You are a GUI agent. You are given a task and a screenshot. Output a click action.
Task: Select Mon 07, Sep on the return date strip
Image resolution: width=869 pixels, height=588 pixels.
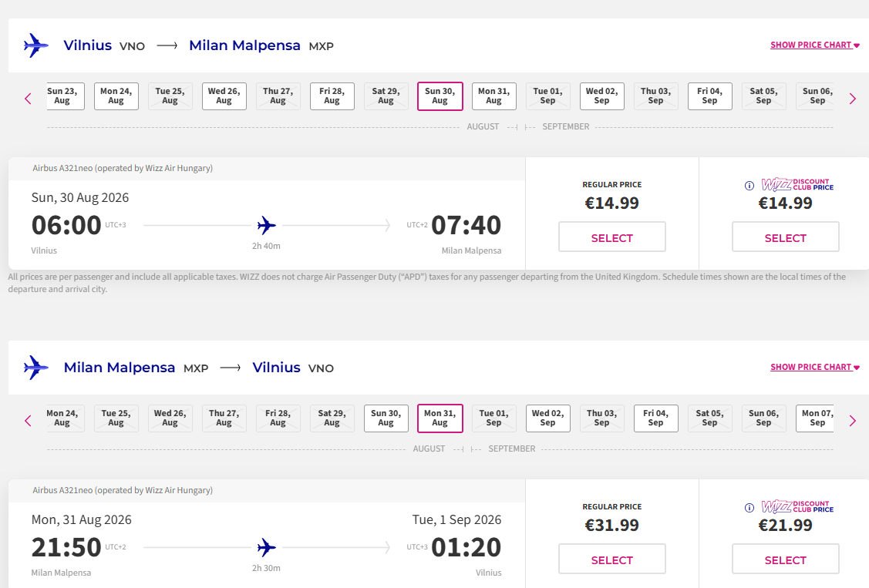tap(817, 418)
